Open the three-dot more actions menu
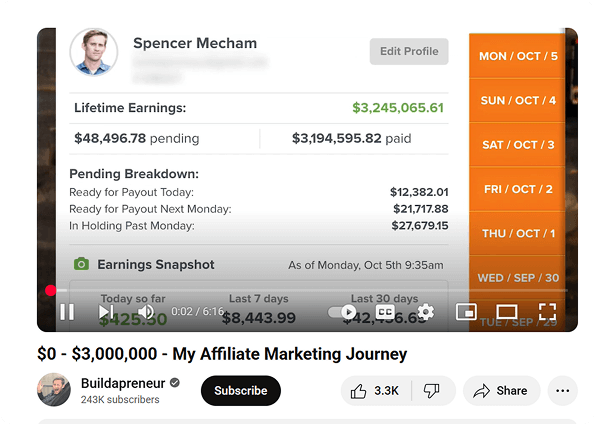Screen dimensions: 595x424 pos(562,391)
